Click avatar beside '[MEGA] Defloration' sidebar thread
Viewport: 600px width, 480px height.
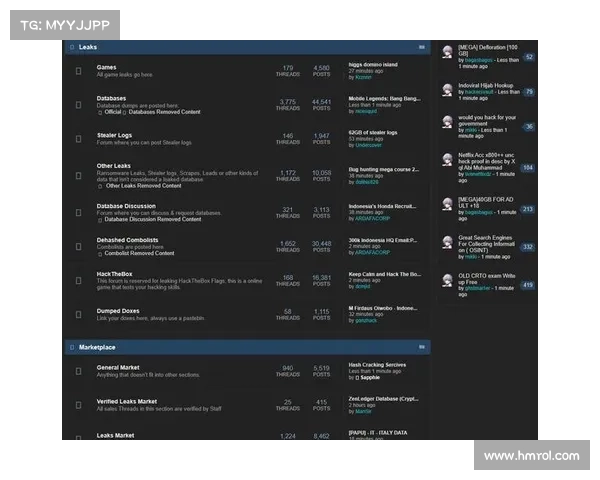(x=447, y=52)
